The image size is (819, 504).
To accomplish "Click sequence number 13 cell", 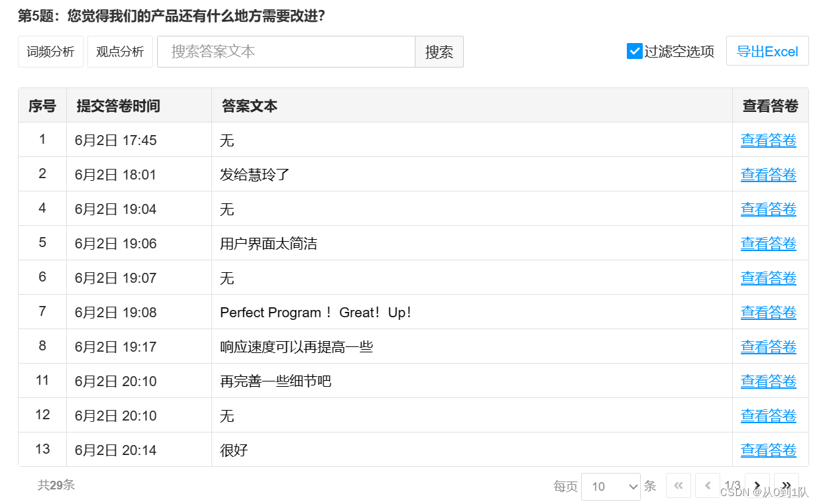I will [42, 449].
